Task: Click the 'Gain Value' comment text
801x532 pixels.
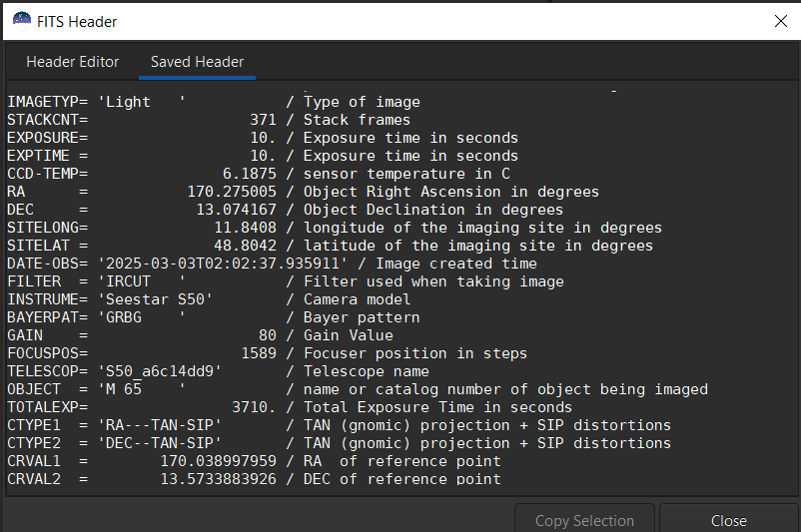Action: click(349, 335)
